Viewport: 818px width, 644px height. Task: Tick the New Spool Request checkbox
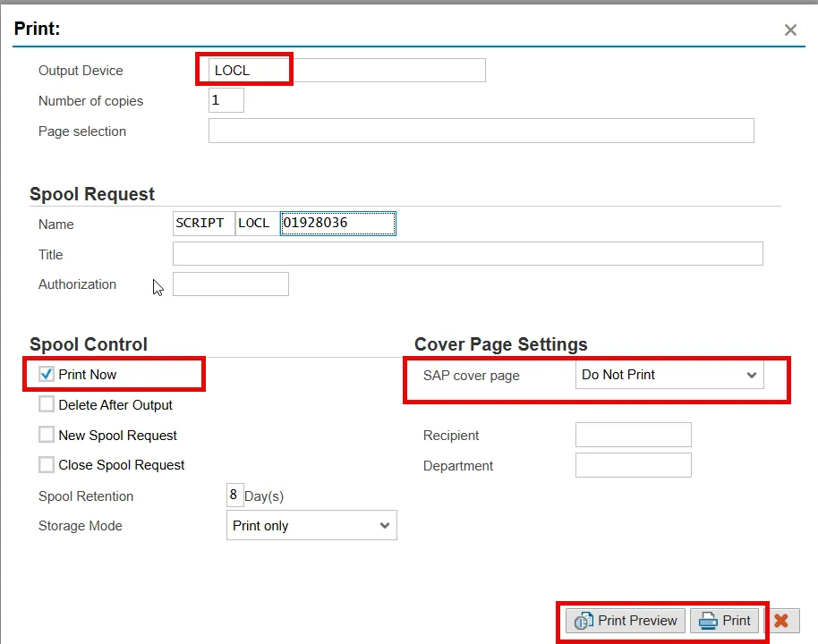pyautogui.click(x=47, y=435)
